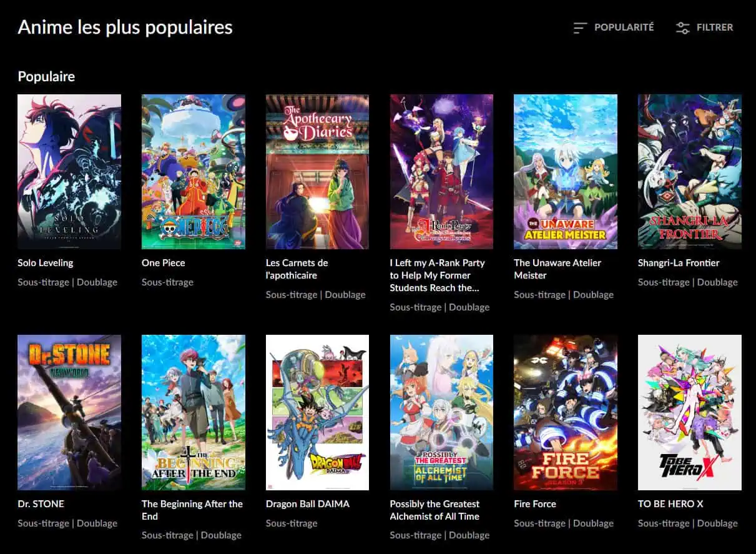Select the Greatest Alchemist of All Time poster

click(441, 413)
